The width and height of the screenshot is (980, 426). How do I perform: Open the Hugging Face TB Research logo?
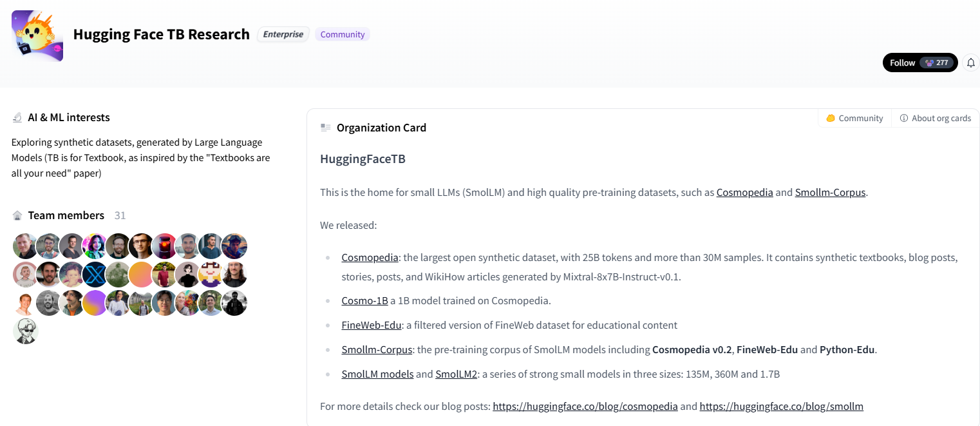tap(37, 35)
